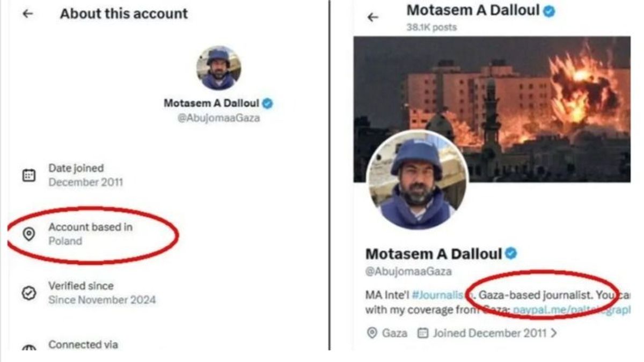Image resolution: width=644 pixels, height=362 pixels.
Task: Open the explosion banner image
Action: pyautogui.click(x=537, y=91)
